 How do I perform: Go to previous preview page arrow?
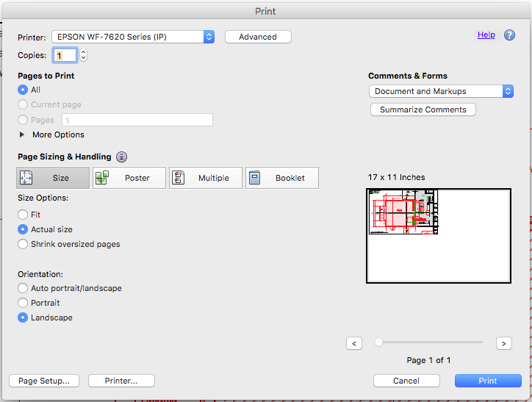tap(354, 343)
